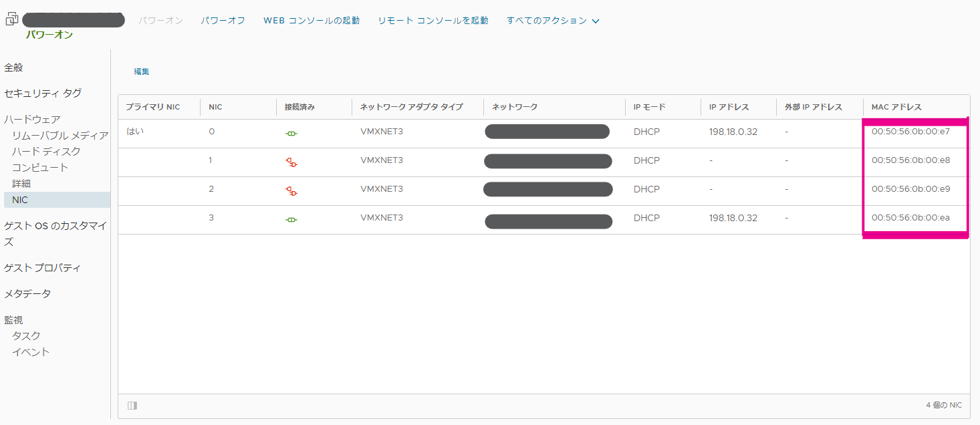Click the パワーオン status label under VM name

click(x=49, y=35)
